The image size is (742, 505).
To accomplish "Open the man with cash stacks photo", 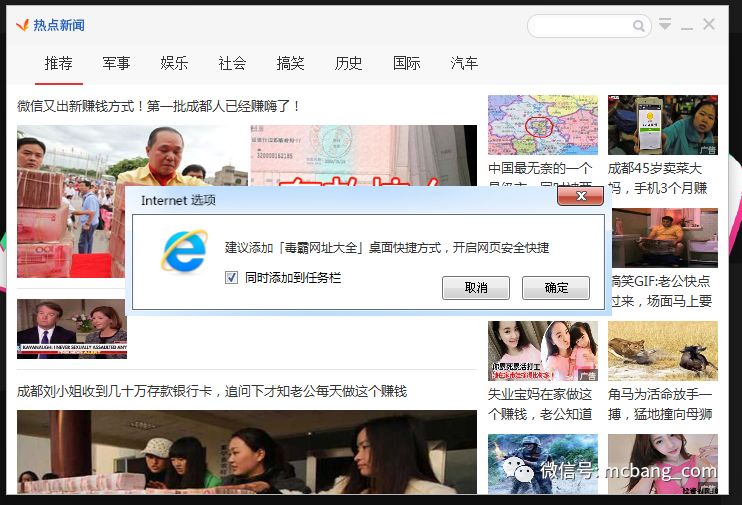I will point(71,202).
